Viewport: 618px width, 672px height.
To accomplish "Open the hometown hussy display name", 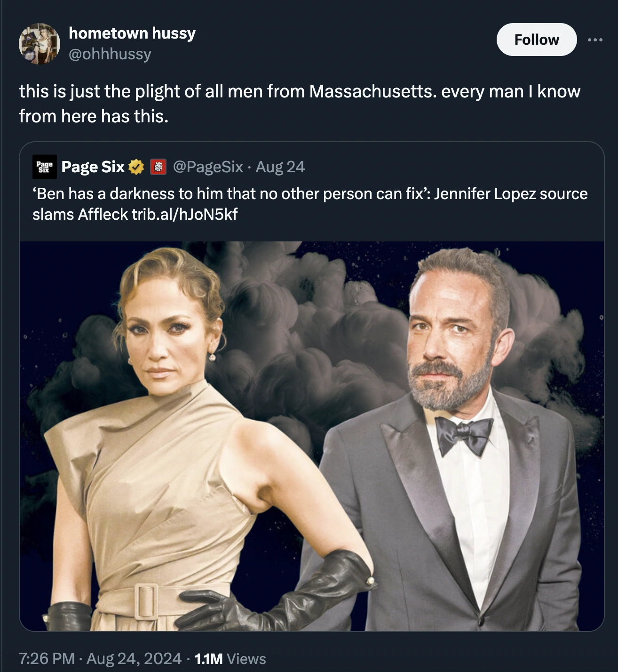I will pos(132,33).
